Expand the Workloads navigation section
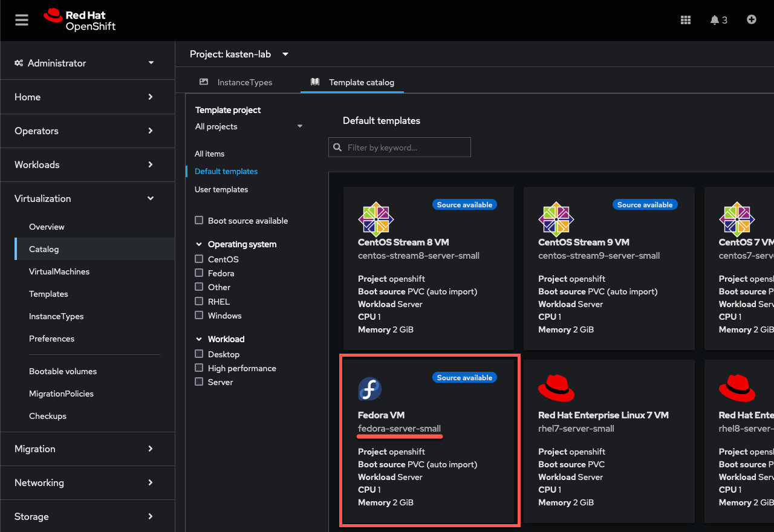The height and width of the screenshot is (532, 774). pos(88,164)
